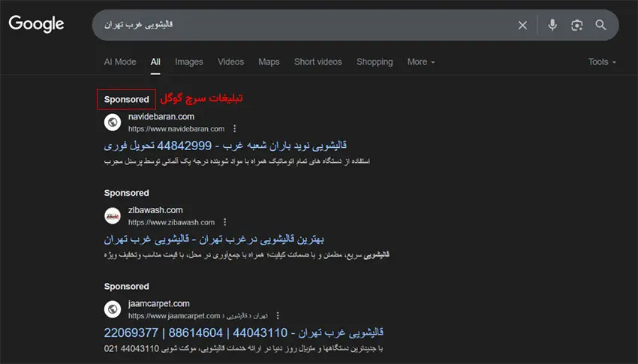
Task: Open the Images tab
Action: coord(189,62)
